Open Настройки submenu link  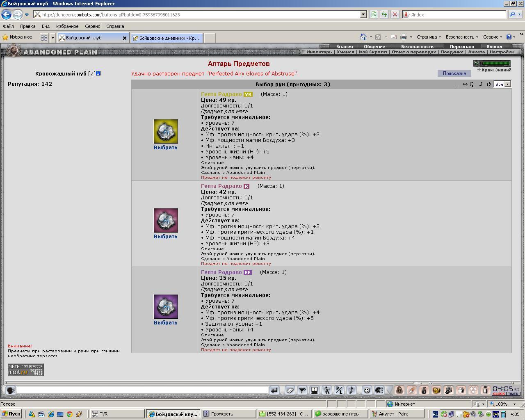[501, 52]
